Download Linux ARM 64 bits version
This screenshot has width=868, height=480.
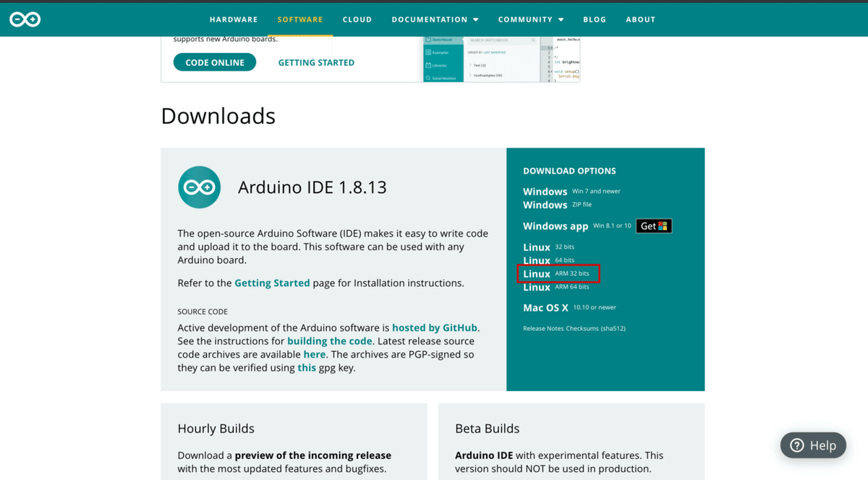click(556, 287)
